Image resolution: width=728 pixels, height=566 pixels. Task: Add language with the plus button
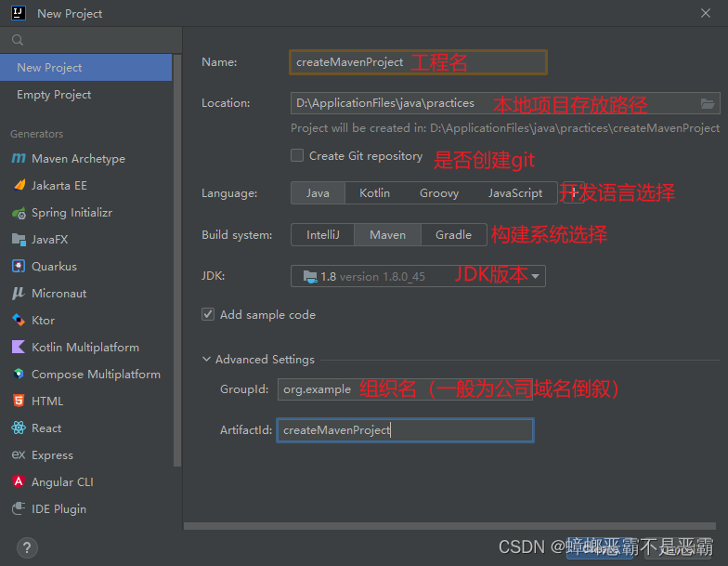point(574,193)
